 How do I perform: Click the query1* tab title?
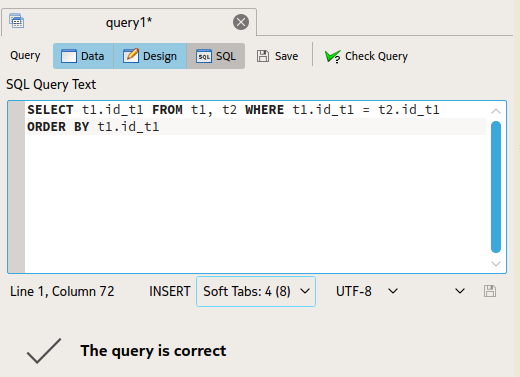coord(129,23)
